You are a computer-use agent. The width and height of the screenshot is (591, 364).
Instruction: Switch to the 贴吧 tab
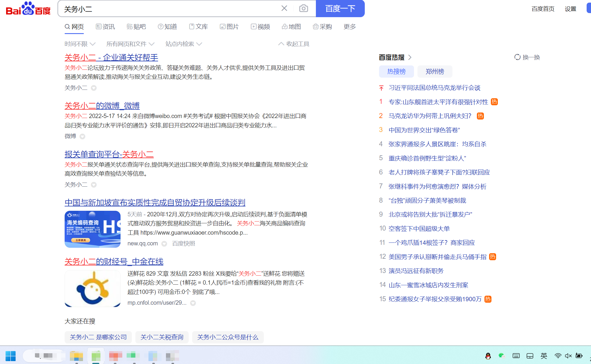pos(136,27)
